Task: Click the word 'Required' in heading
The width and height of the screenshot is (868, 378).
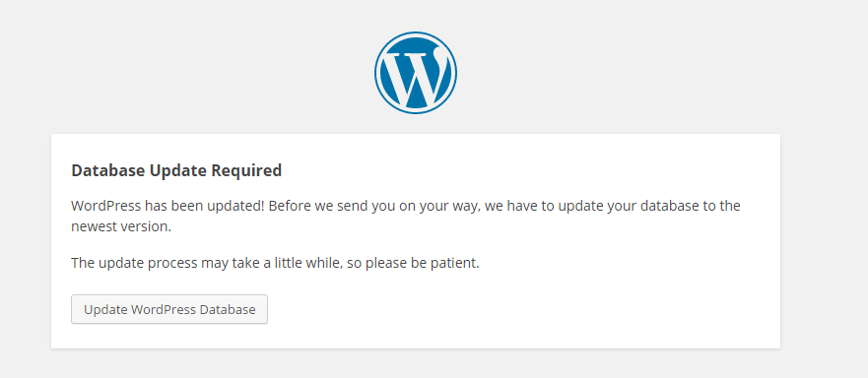Action: click(x=246, y=170)
